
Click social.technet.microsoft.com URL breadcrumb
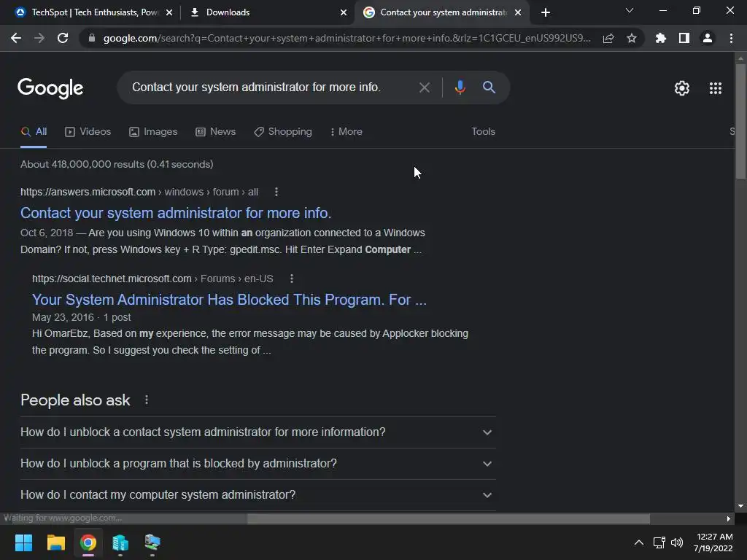click(x=152, y=279)
